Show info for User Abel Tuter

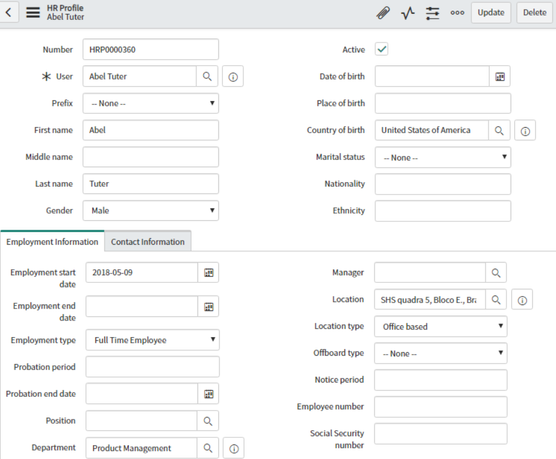click(x=233, y=77)
